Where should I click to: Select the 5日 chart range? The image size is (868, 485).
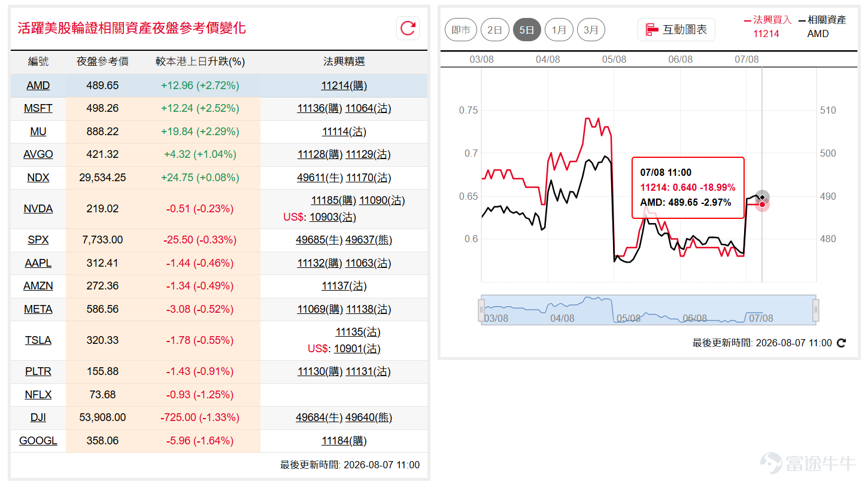point(527,29)
